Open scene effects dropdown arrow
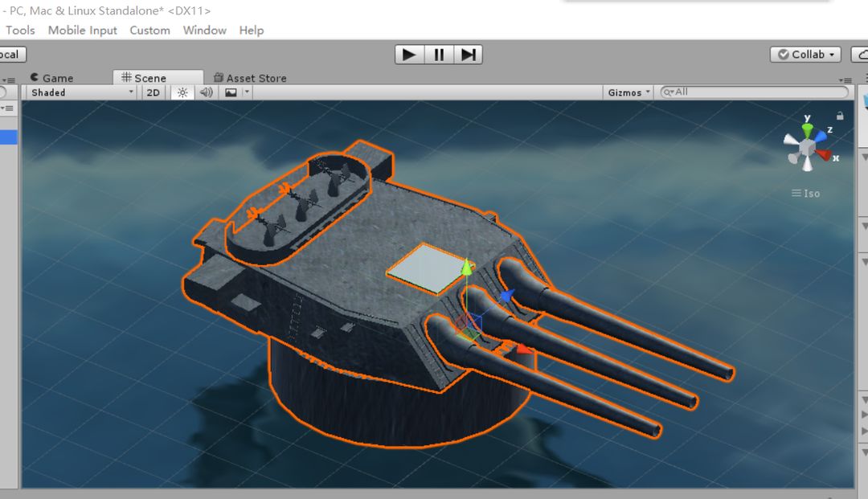 247,92
